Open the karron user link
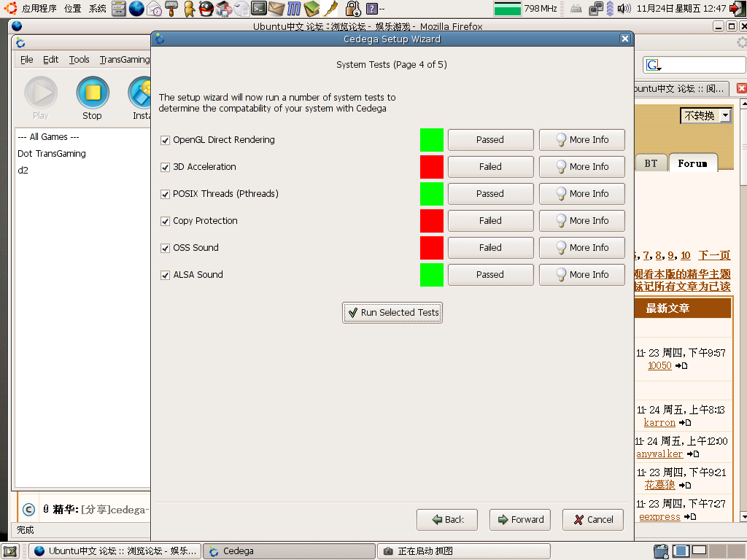Screen dimensions: 747x560 pos(659,422)
